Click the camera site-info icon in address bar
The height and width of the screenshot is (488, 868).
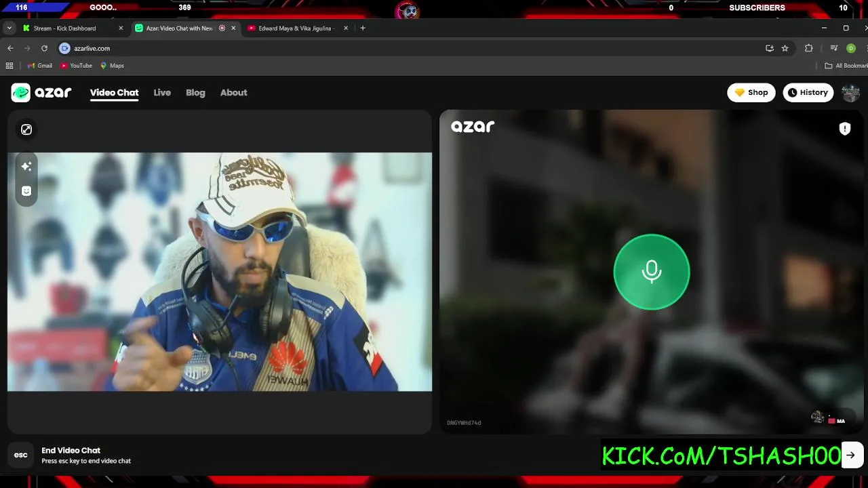pos(64,48)
